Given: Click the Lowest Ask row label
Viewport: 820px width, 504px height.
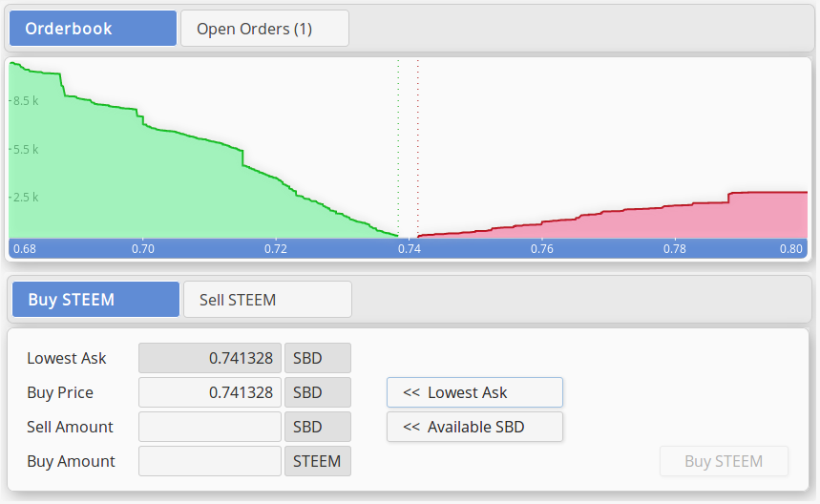Looking at the screenshot, I should [x=67, y=358].
